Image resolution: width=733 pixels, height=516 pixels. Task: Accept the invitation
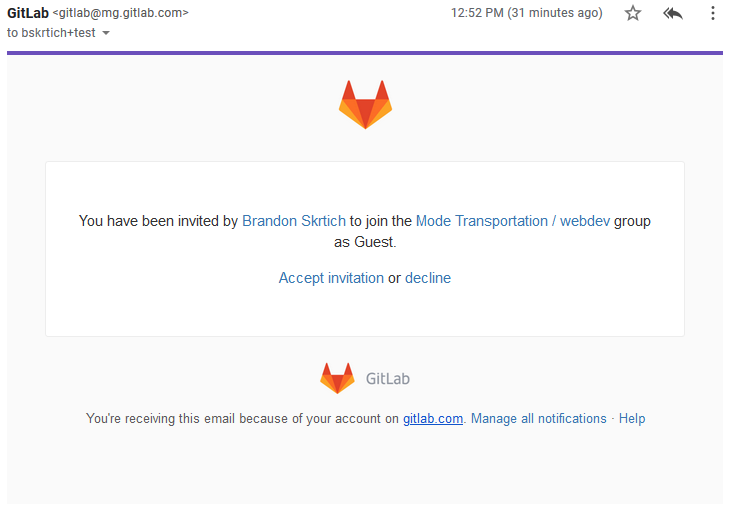pos(331,278)
